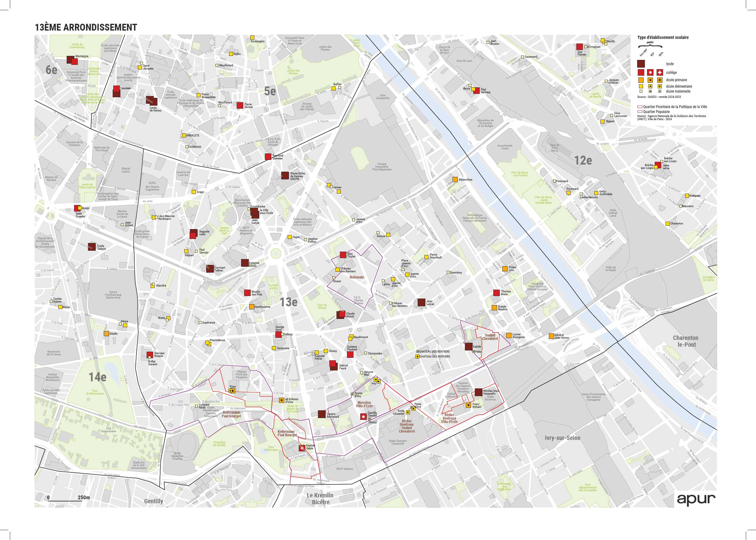756x540 pixels.
Task: Click the Franc Nohain école primaire marker
Action: (x=468, y=405)
